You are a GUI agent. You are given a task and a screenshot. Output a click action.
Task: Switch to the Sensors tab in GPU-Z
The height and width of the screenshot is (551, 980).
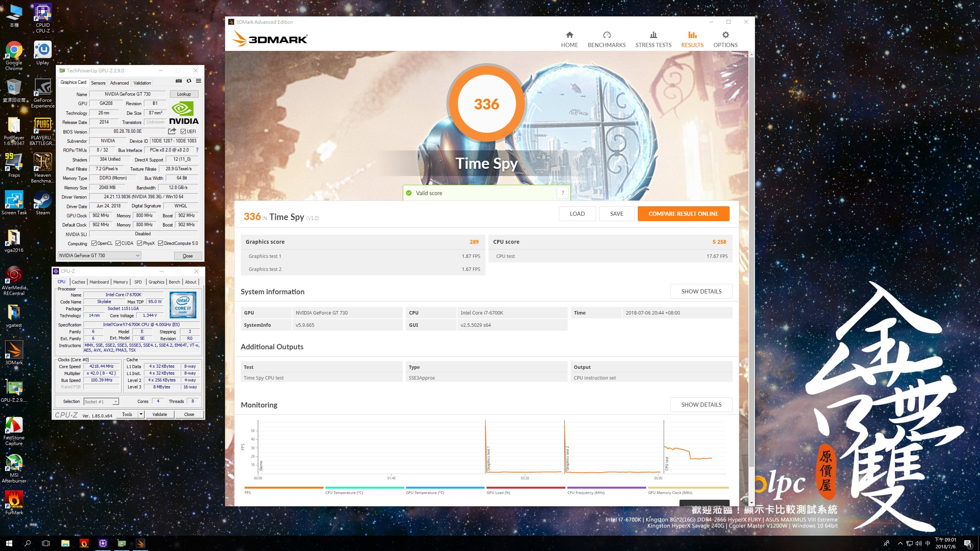coord(98,83)
